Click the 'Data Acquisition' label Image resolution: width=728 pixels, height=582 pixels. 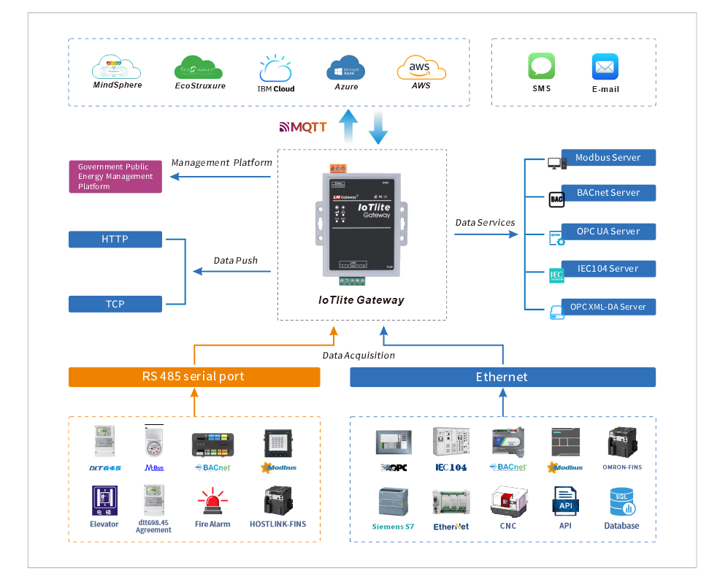coord(359,356)
